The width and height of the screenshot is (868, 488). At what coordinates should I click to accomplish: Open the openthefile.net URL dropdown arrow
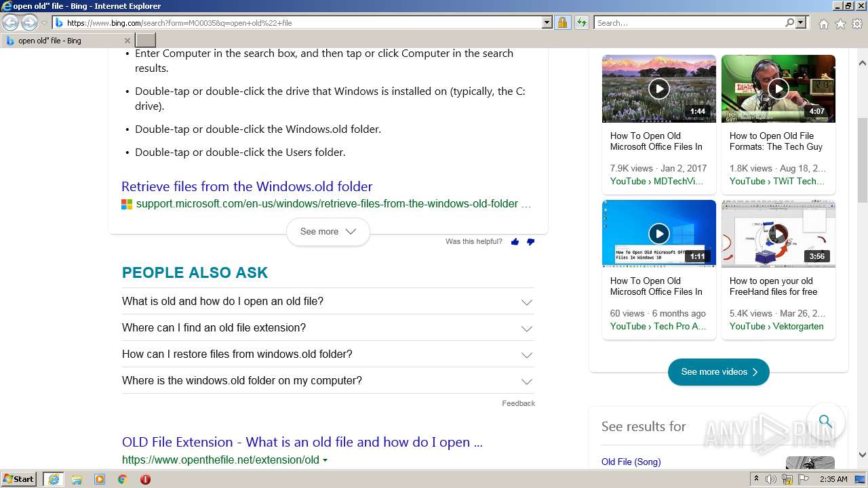[x=325, y=460]
